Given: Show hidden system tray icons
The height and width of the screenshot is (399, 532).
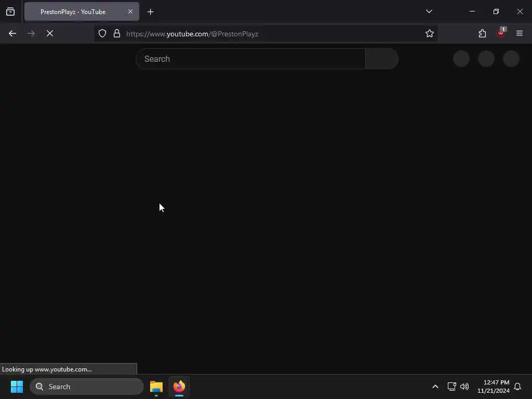Looking at the screenshot, I should pyautogui.click(x=435, y=387).
